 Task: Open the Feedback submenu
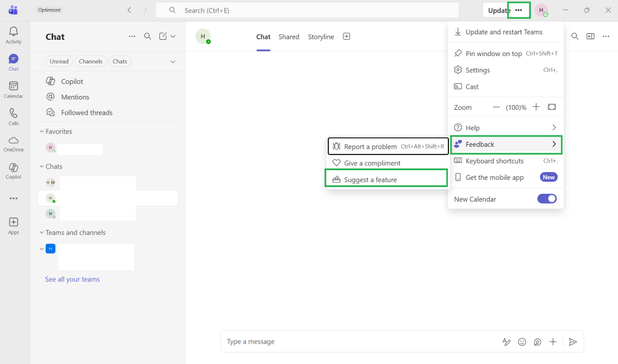[506, 144]
